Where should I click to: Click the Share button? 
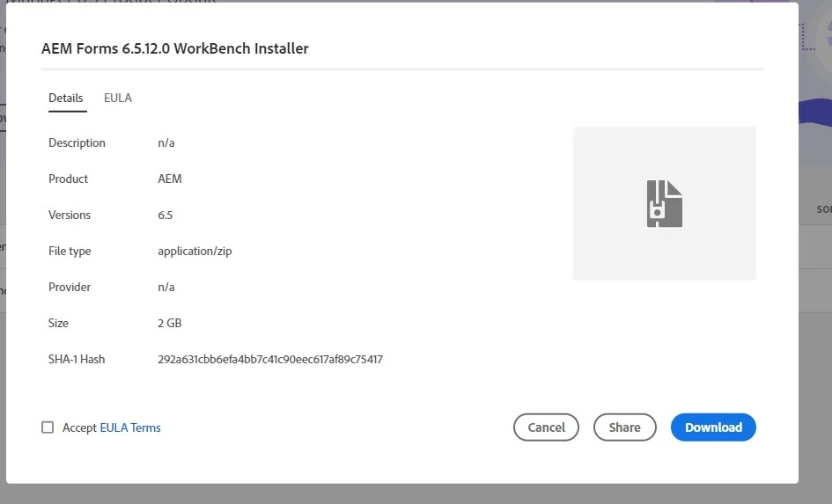tap(624, 427)
